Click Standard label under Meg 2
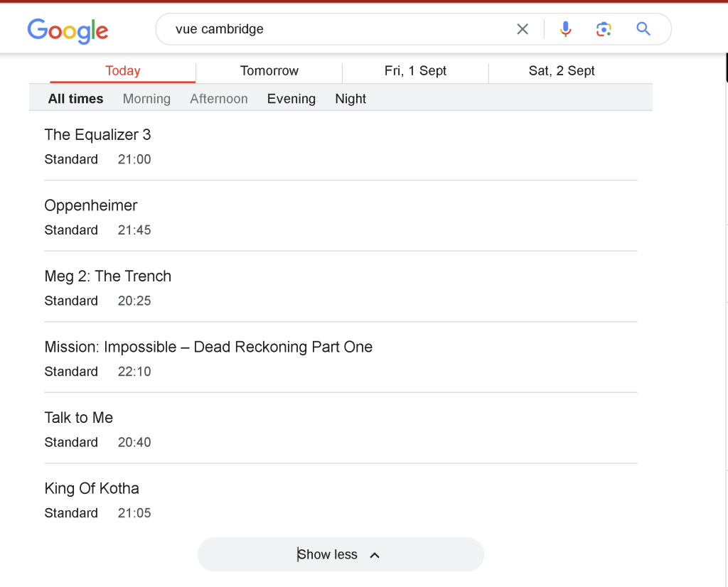The height and width of the screenshot is (587, 728). pos(71,301)
